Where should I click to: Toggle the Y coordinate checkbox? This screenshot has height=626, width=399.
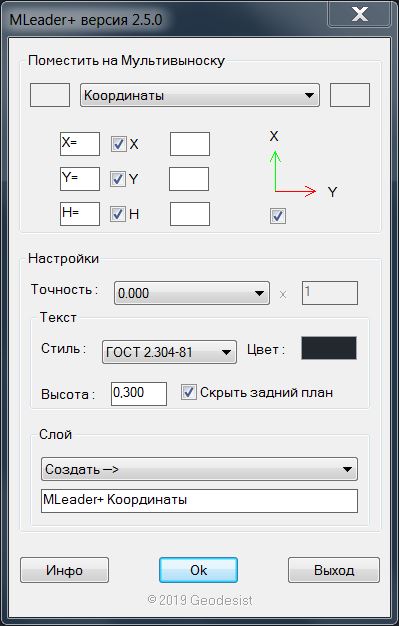tap(118, 179)
